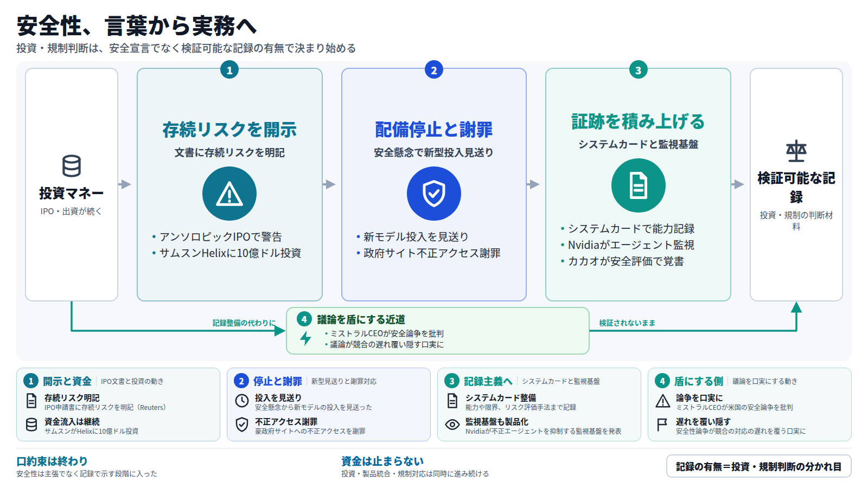Click the database icon beside 資金流入は継続
The height and width of the screenshot is (488, 868).
click(31, 425)
